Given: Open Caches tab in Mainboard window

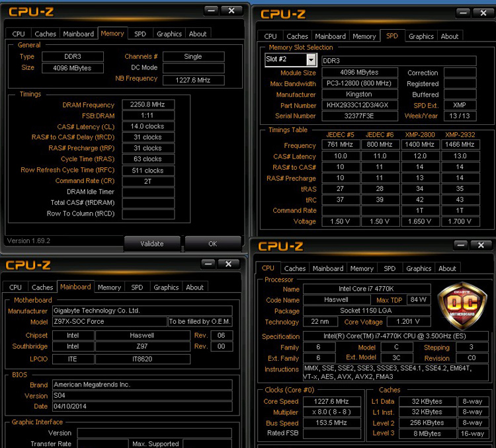Looking at the screenshot, I should pos(42,287).
